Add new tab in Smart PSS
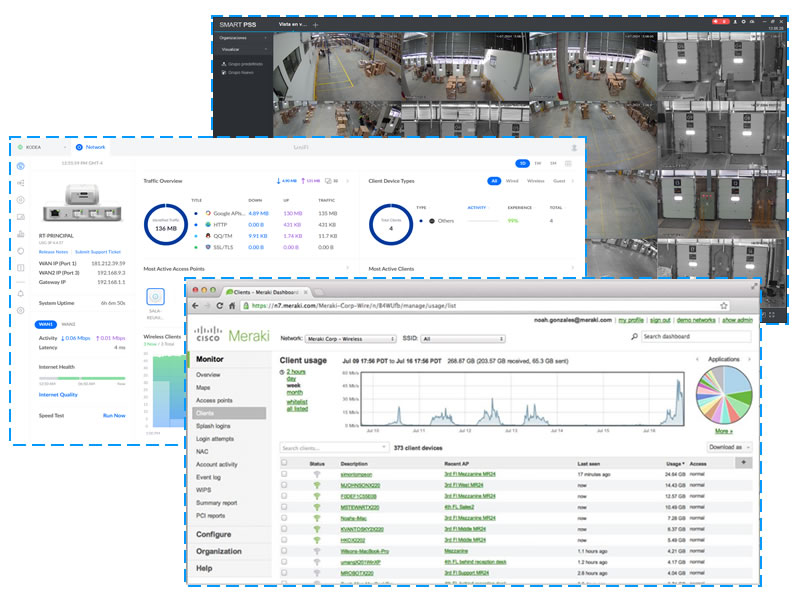800x603 pixels. (x=316, y=23)
